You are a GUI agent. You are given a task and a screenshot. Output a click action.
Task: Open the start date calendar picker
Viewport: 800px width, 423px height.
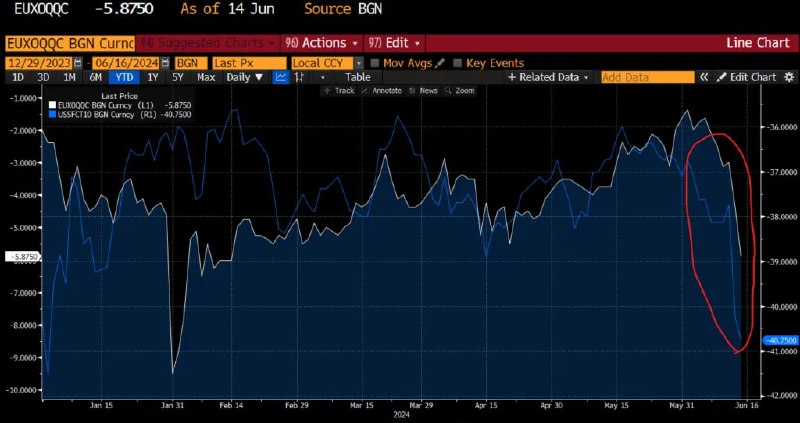tap(78, 63)
